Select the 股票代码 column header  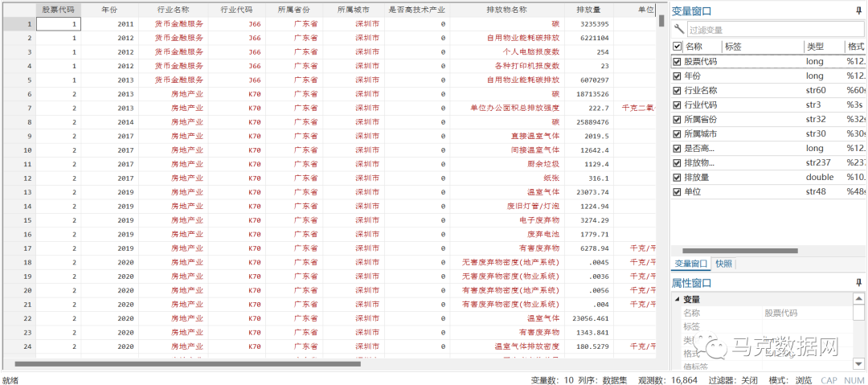click(x=59, y=10)
